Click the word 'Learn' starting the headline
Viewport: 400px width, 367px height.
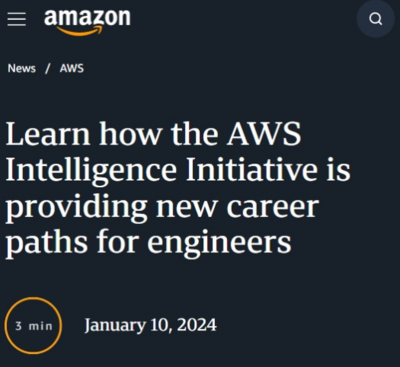pos(48,134)
